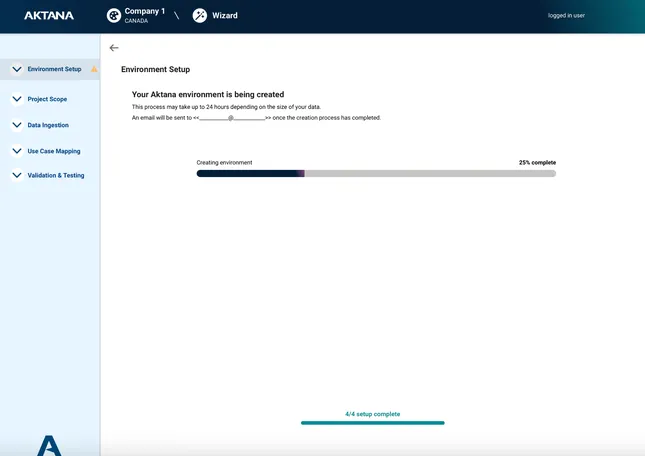Expand the Project Scope chevron
The image size is (645, 456).
(17, 99)
